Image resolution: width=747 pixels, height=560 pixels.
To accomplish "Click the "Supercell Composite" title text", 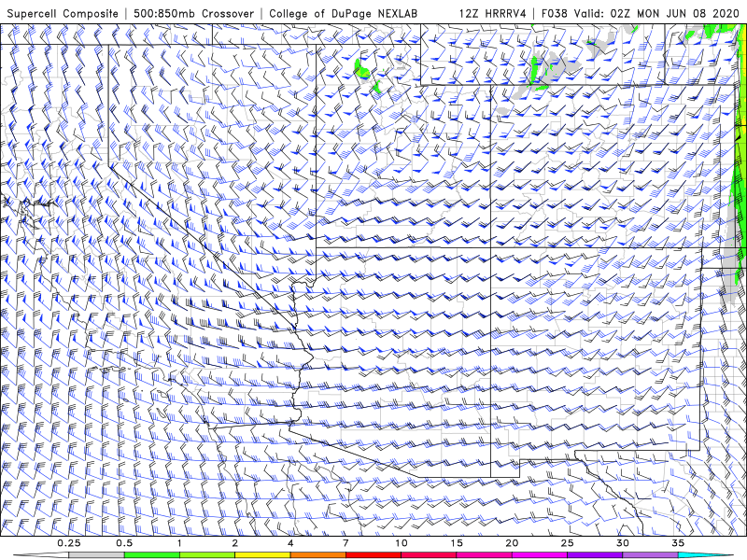I will click(63, 14).
